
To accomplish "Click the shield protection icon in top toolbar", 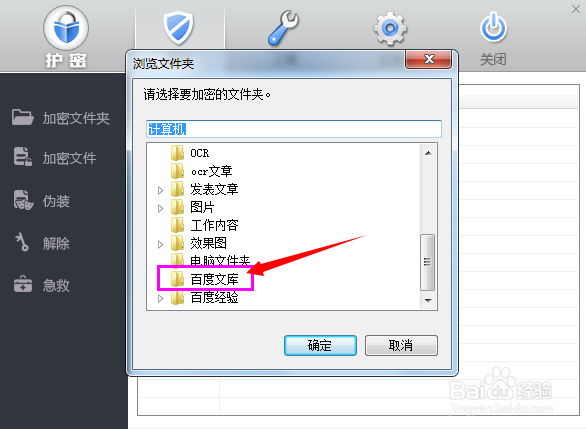I will [x=179, y=28].
